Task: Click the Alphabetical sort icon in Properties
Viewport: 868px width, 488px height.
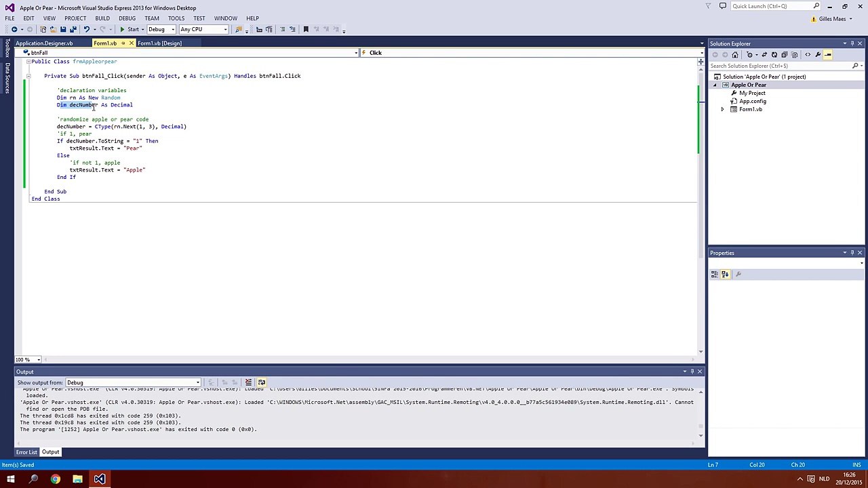Action: [725, 274]
